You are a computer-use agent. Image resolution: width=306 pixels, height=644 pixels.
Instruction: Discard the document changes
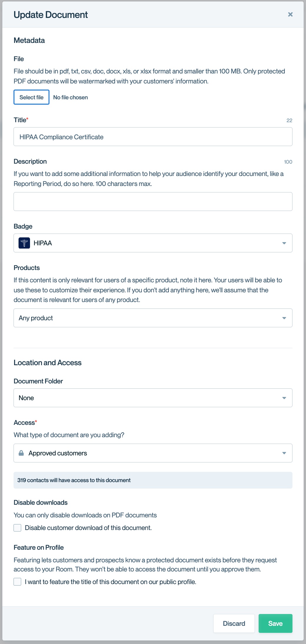pyautogui.click(x=234, y=623)
